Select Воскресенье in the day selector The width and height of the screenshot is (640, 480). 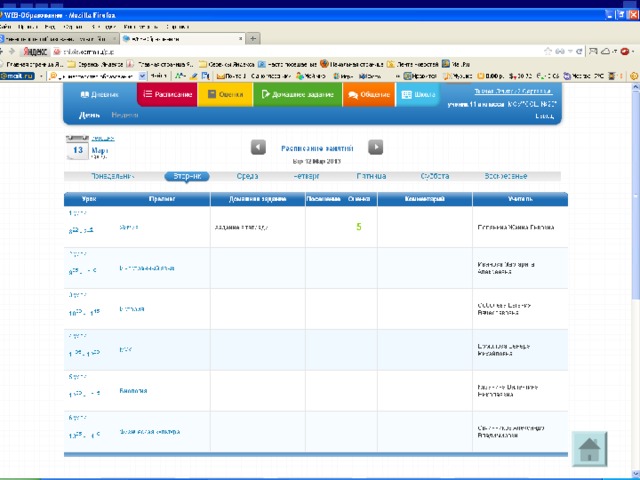click(x=506, y=176)
